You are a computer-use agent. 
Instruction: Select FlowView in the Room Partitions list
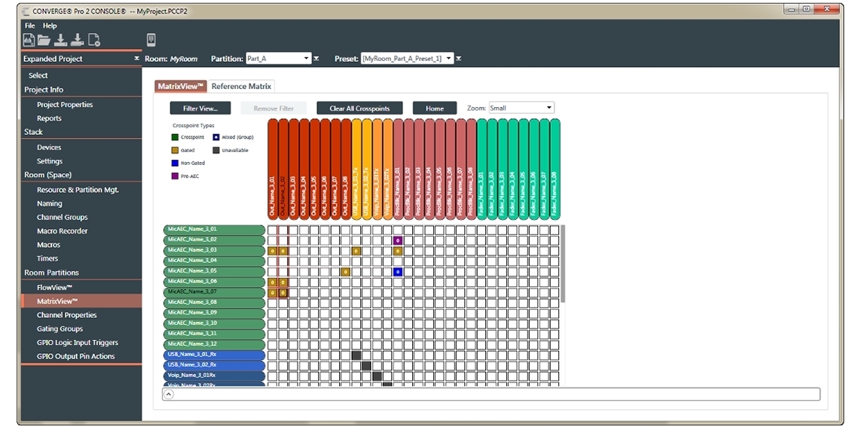(x=54, y=288)
